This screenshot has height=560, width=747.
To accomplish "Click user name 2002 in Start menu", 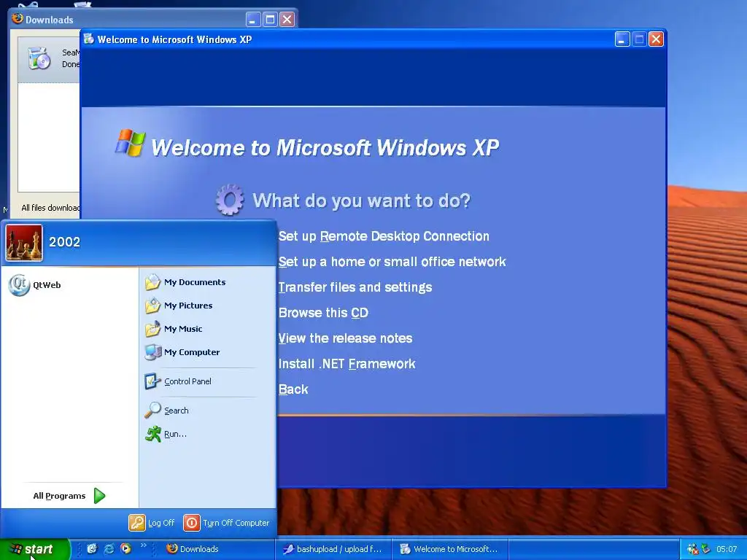I will (64, 242).
